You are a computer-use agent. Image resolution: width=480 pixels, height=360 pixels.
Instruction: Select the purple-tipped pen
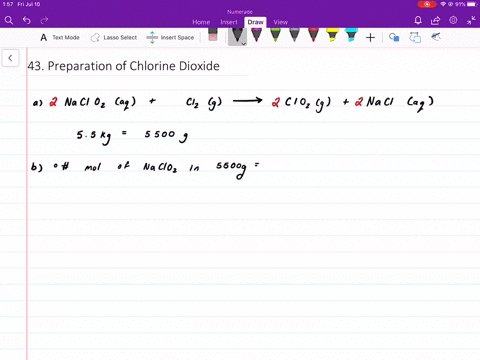[x=256, y=35]
